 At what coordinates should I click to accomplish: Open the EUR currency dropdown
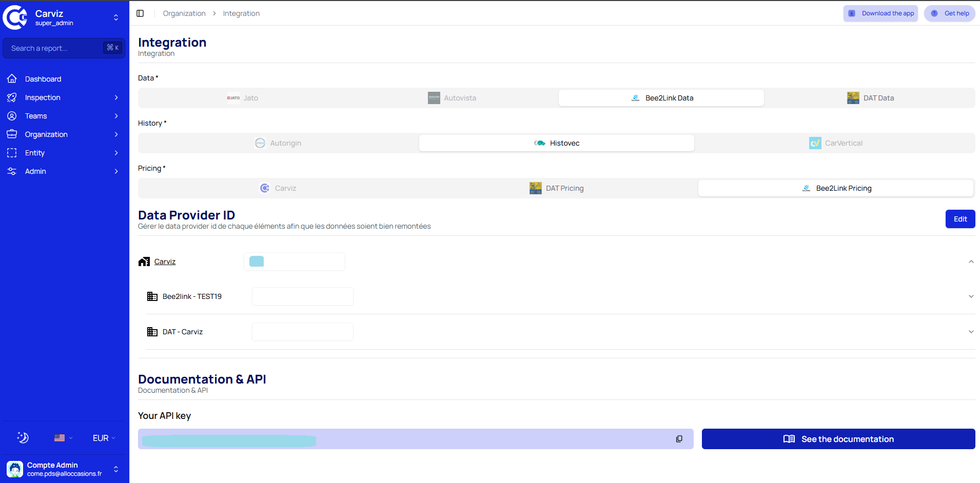click(104, 438)
